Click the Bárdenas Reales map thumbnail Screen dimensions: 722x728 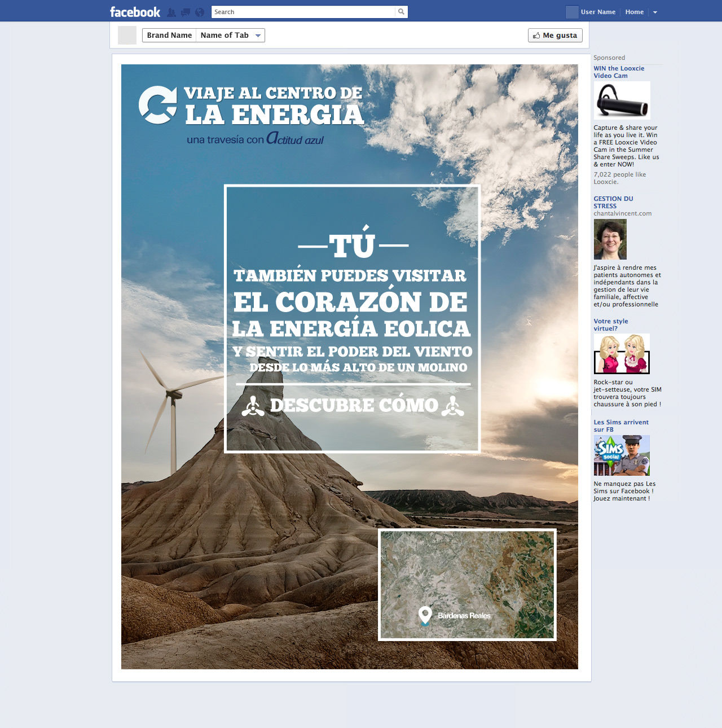[x=467, y=585]
